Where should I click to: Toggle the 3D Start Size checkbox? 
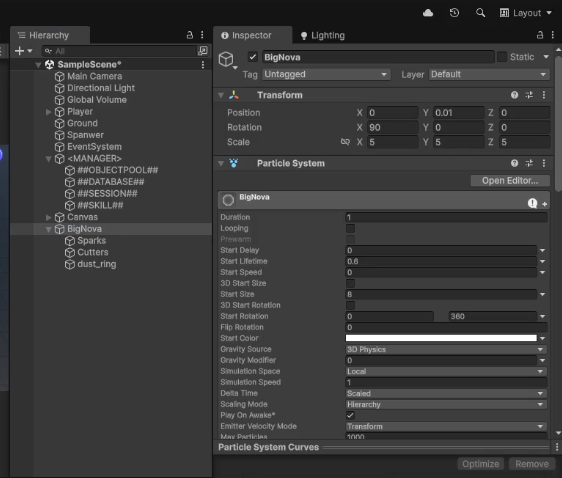[351, 283]
